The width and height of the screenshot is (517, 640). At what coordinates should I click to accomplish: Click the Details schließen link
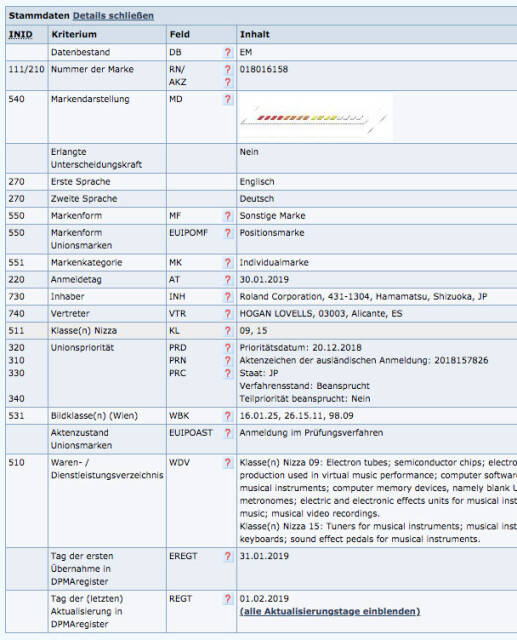tap(113, 16)
